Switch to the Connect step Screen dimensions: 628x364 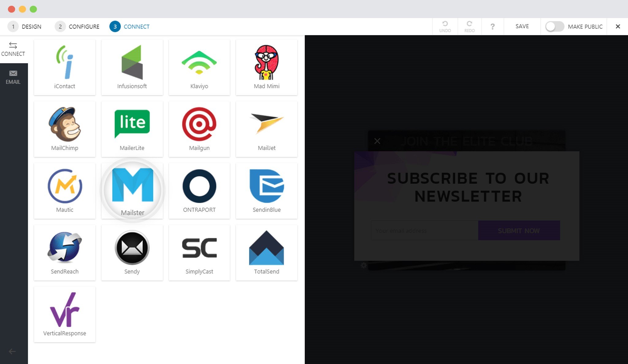pos(130,26)
